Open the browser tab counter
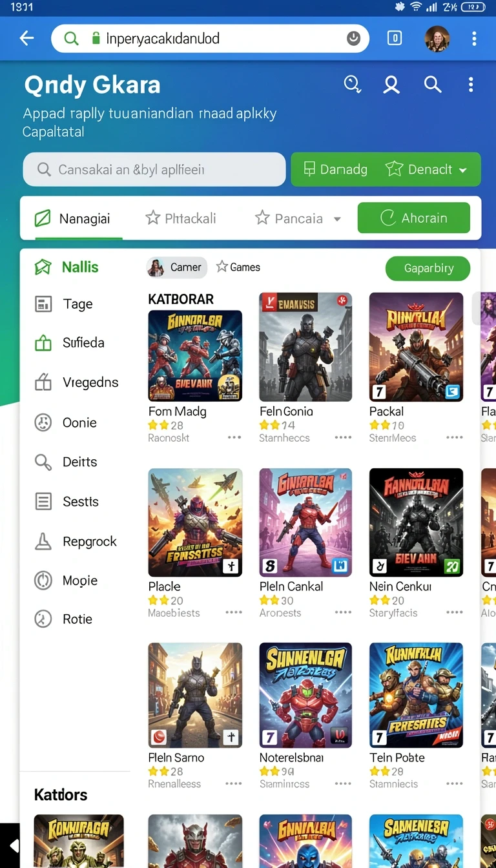Image resolution: width=496 pixels, height=868 pixels. (394, 38)
